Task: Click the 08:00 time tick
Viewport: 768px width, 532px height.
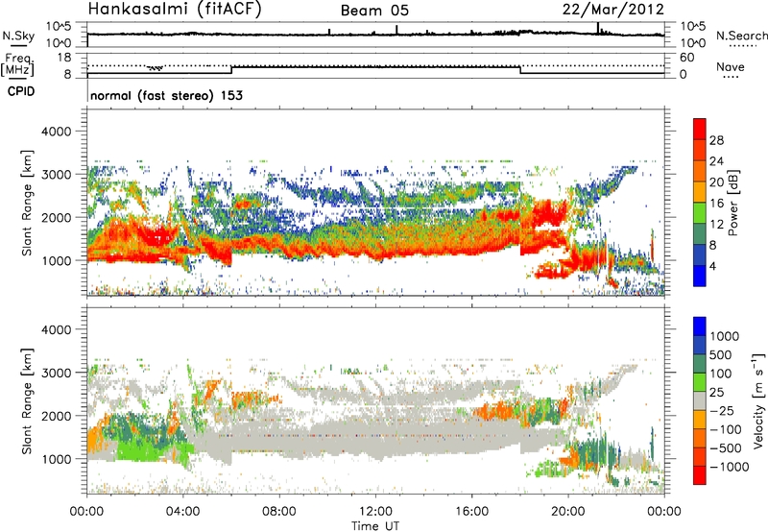Action: (x=279, y=512)
